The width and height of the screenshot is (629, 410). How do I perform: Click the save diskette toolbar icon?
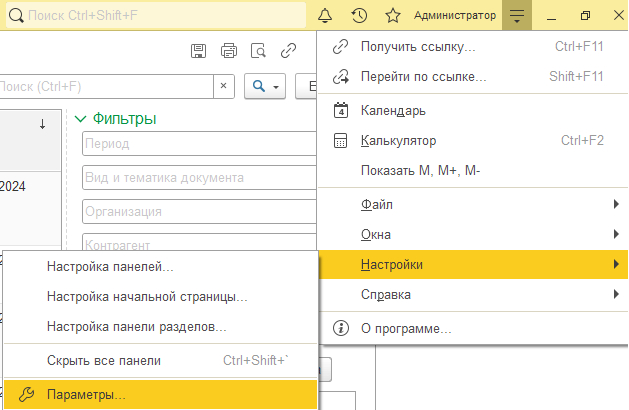coord(198,51)
